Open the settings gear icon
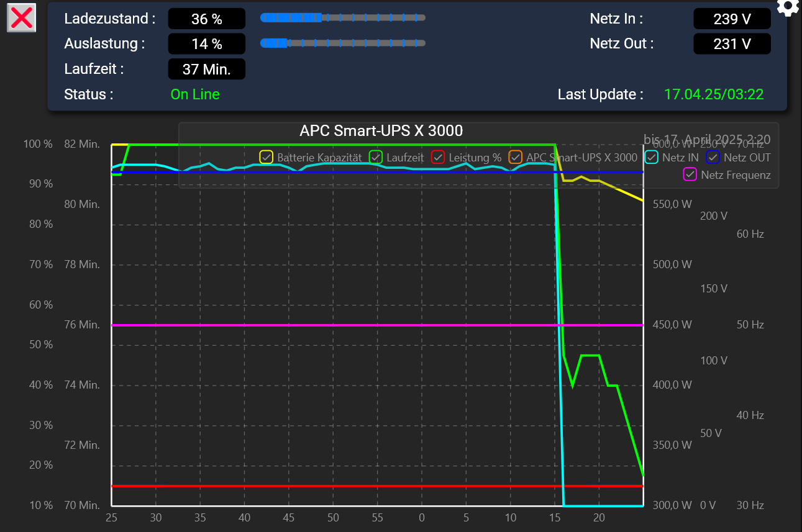The width and height of the screenshot is (802, 532). pyautogui.click(x=788, y=7)
